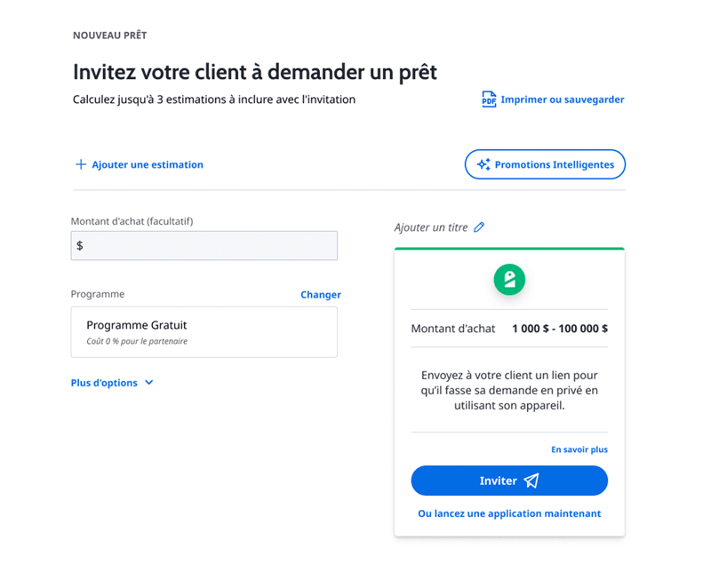Viewport: 711px width, 588px height.
Task: Select the Ajouter un titre placeholder text
Action: [x=431, y=227]
